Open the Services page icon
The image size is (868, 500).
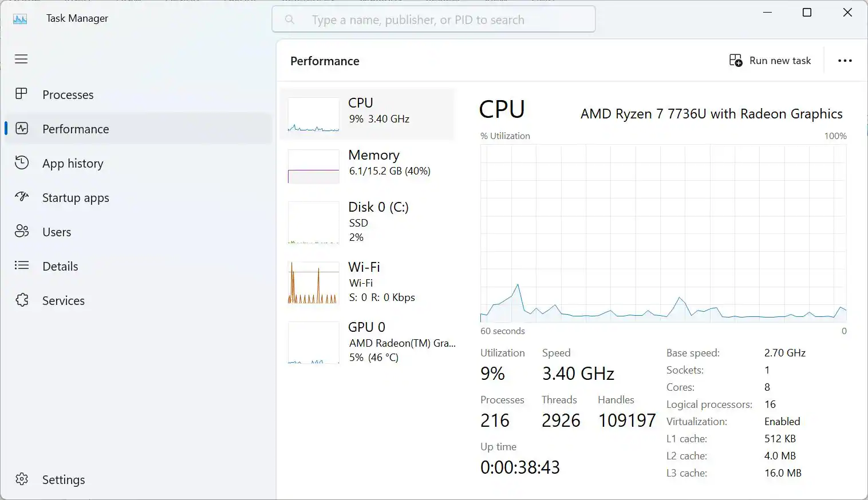[x=21, y=300]
